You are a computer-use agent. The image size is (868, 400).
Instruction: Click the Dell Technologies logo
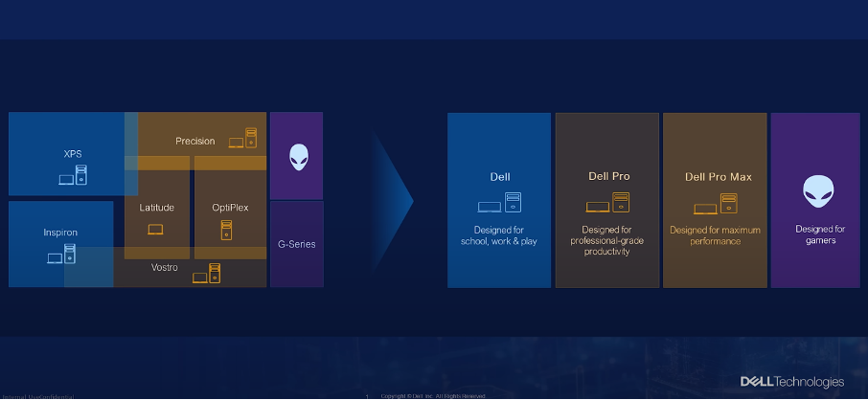[x=792, y=382]
